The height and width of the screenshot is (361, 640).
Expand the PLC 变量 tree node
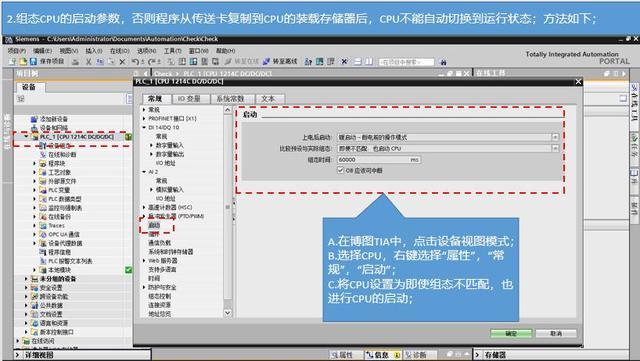coord(34,190)
